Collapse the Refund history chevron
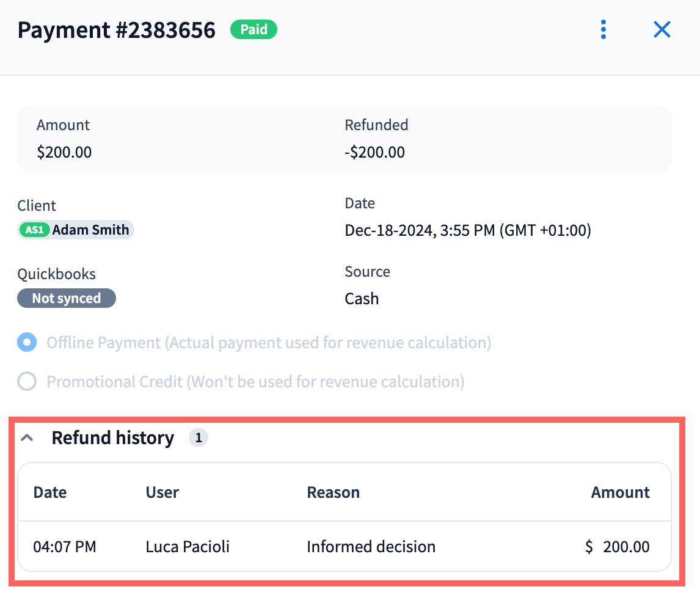The image size is (700, 595). (27, 438)
